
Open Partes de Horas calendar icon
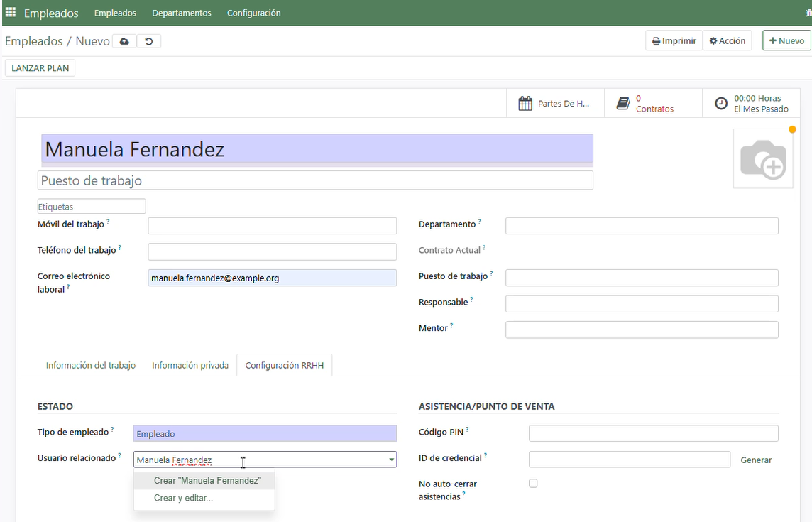pos(525,104)
